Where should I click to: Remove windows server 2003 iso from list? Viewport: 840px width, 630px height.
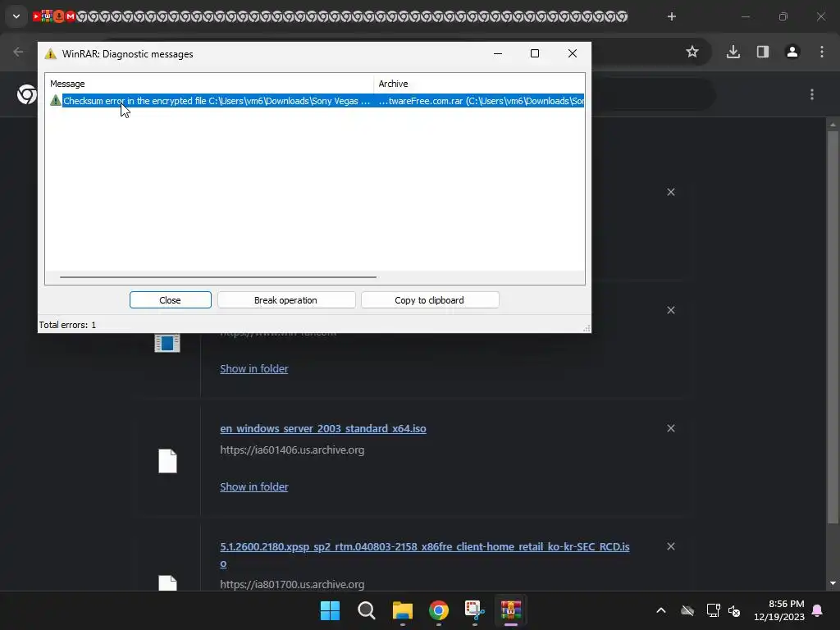tap(671, 428)
